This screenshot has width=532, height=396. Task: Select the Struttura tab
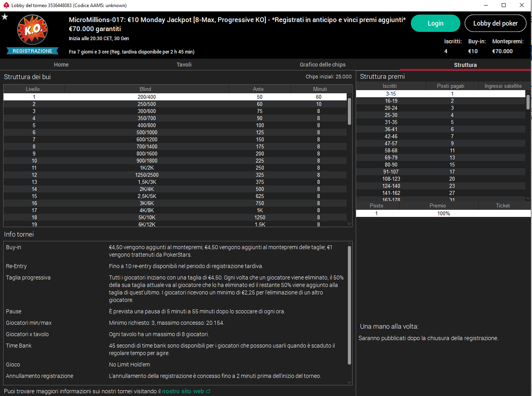pos(465,65)
